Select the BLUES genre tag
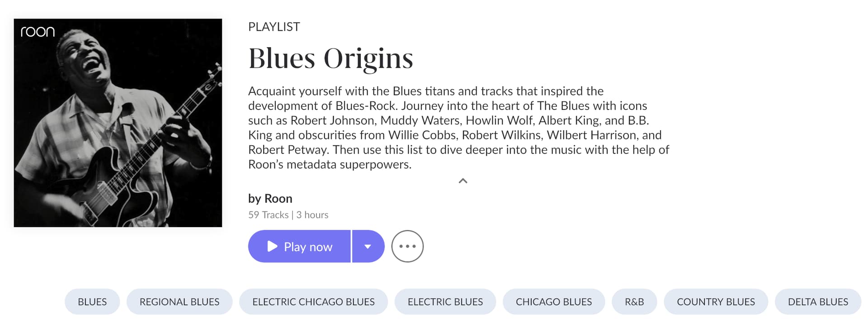The image size is (868, 324). 92,301
